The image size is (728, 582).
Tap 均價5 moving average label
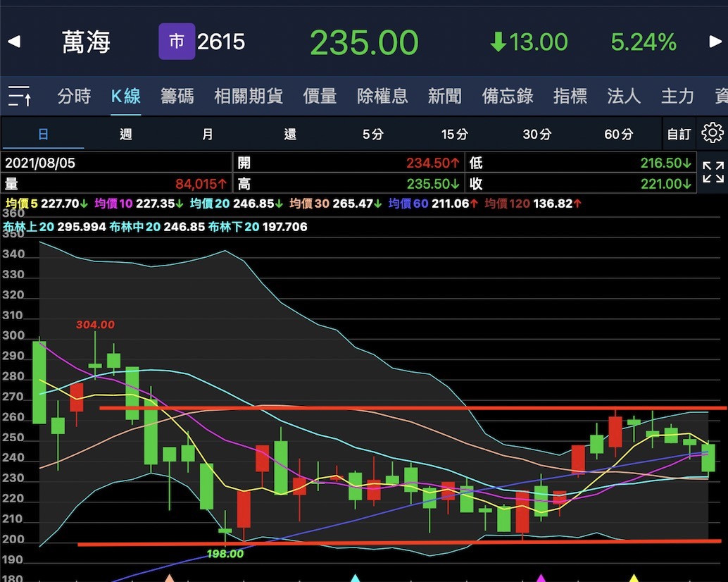click(x=21, y=204)
